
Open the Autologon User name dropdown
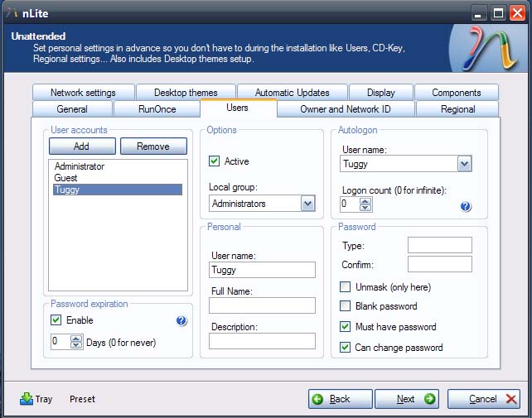(464, 164)
